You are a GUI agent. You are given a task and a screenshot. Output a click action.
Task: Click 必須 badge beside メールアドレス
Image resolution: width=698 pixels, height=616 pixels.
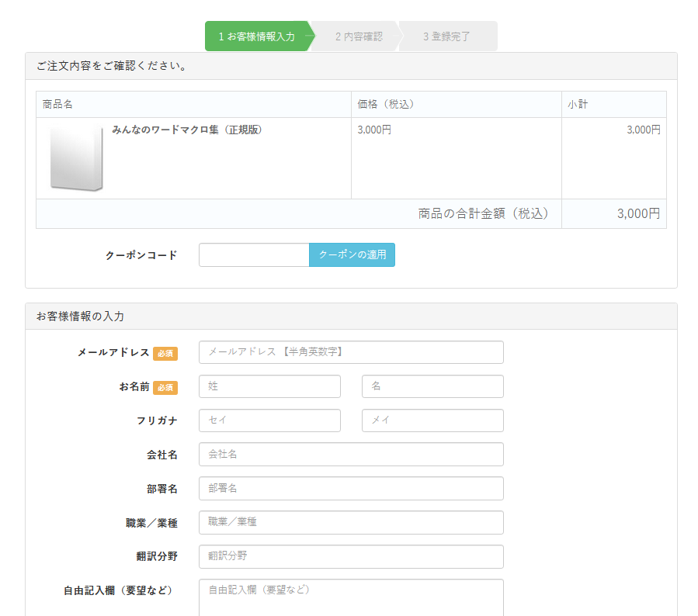(165, 354)
